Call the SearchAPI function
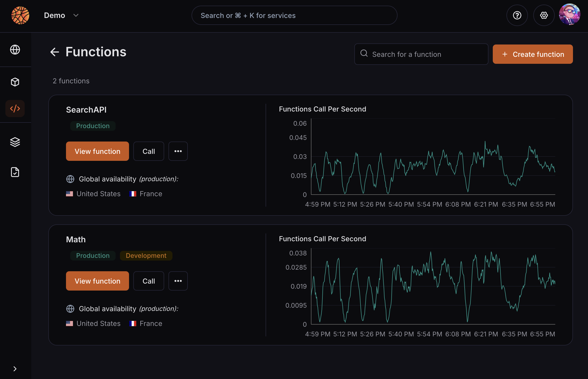 pyautogui.click(x=149, y=151)
